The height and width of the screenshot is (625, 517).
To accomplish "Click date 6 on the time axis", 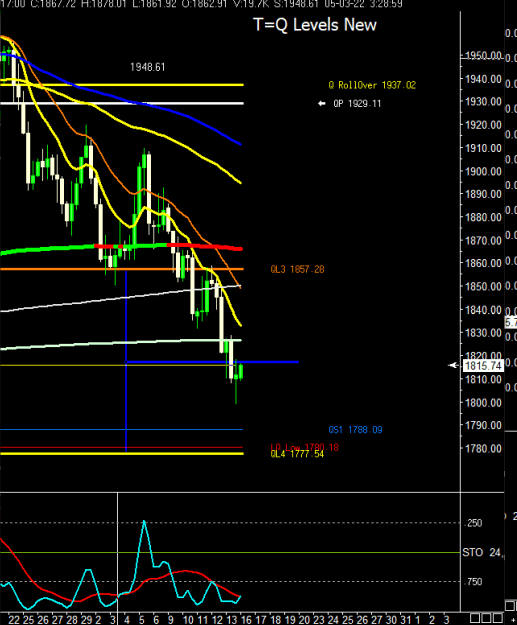I will tap(156, 620).
